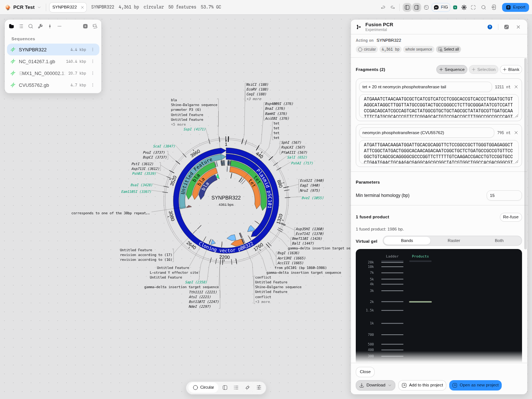Switch virtual gel to Raster tab
The height and width of the screenshot is (399, 532).
coord(454,241)
